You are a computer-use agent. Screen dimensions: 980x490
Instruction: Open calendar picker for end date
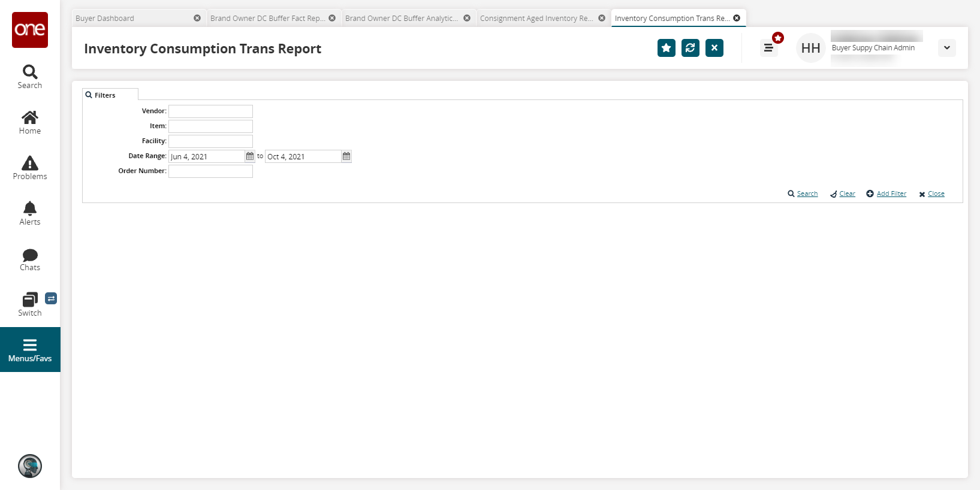click(x=346, y=156)
